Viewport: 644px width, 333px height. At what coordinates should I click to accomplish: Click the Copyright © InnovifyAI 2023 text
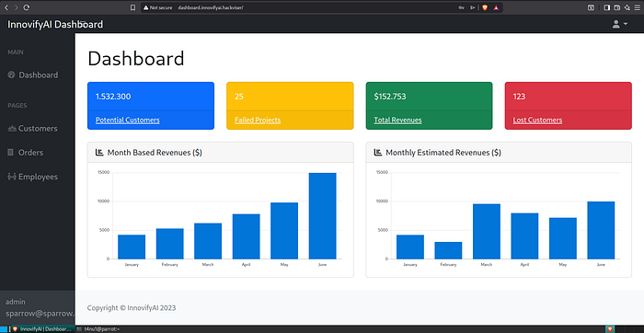[132, 307]
